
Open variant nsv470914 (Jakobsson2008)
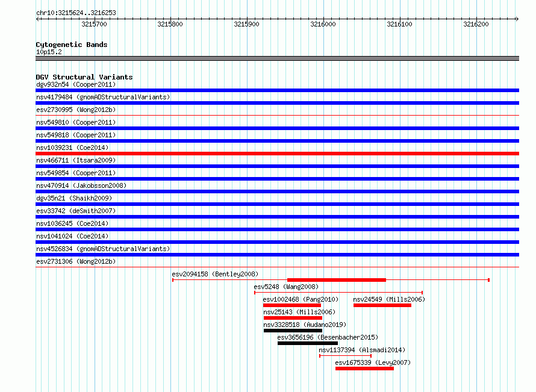(x=81, y=185)
